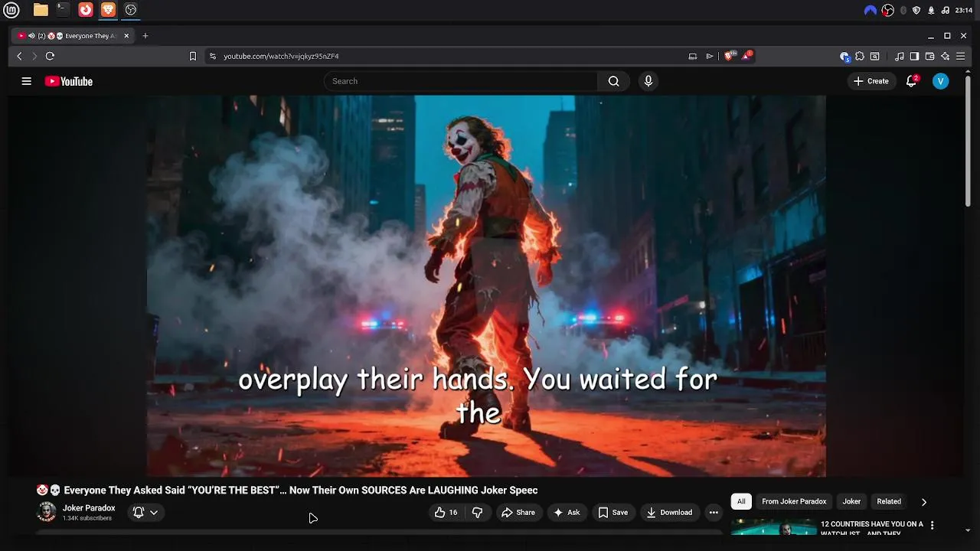980x551 pixels.
Task: Dislike the video with thumbs down
Action: click(x=477, y=513)
